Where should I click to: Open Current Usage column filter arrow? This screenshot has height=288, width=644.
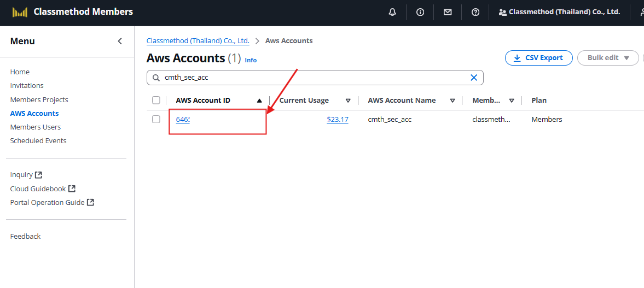coord(348,101)
